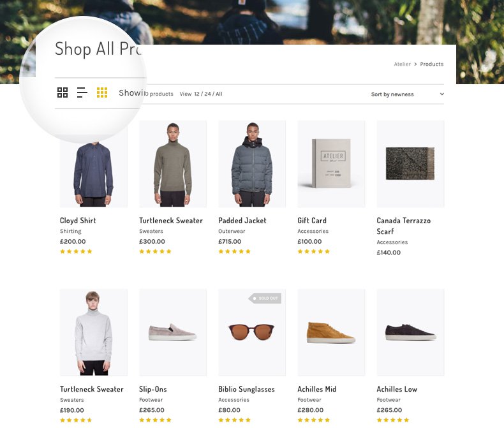Go to Atelier breadcrumb link
504x428 pixels.
coord(402,64)
